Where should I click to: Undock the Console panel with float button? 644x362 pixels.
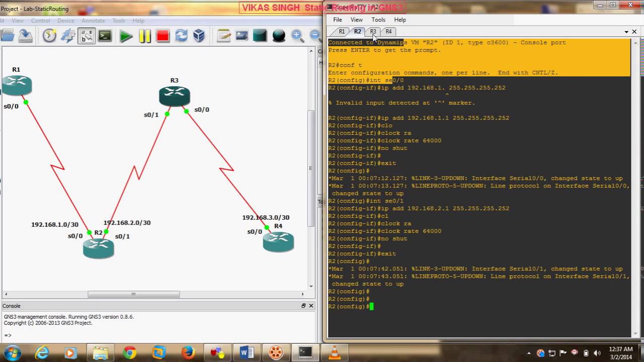coord(303,306)
